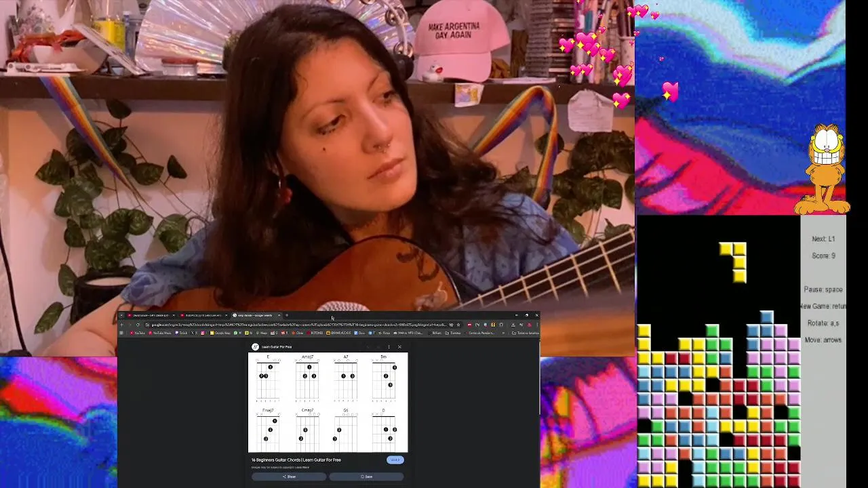
Task: Open the Chrome downloads icon
Action: pyautogui.click(x=513, y=325)
